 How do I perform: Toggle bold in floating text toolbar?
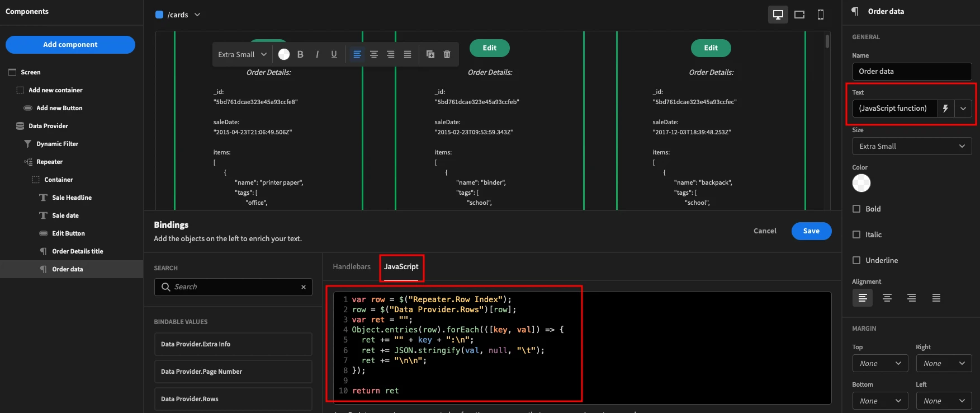pos(300,54)
